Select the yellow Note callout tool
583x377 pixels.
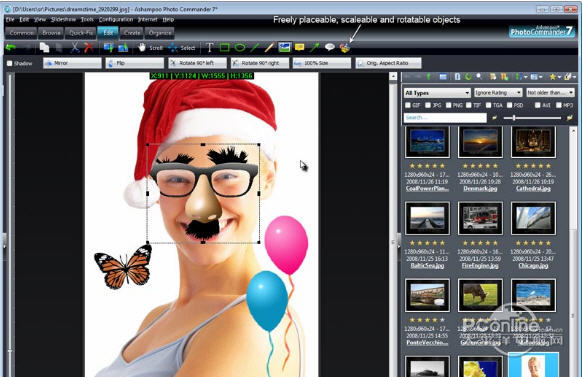point(299,47)
